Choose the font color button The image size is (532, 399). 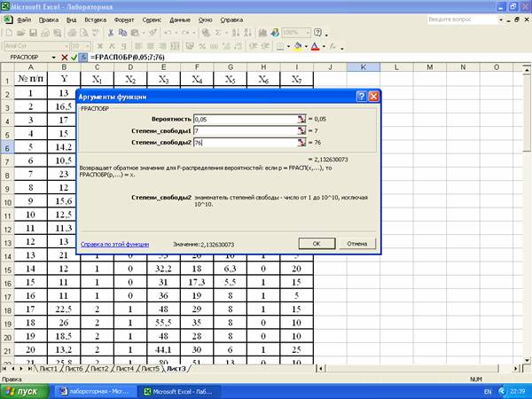(x=315, y=45)
